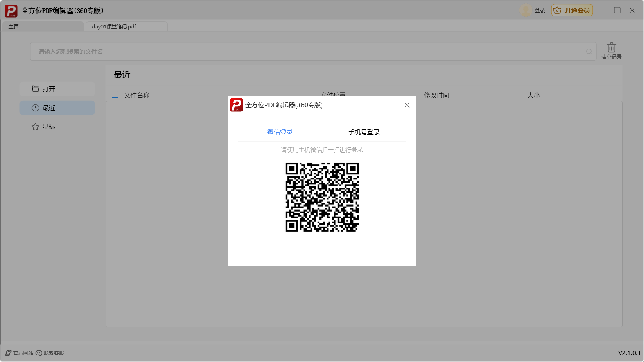Click the crown membership icon
This screenshot has height=362, width=644.
click(x=557, y=10)
